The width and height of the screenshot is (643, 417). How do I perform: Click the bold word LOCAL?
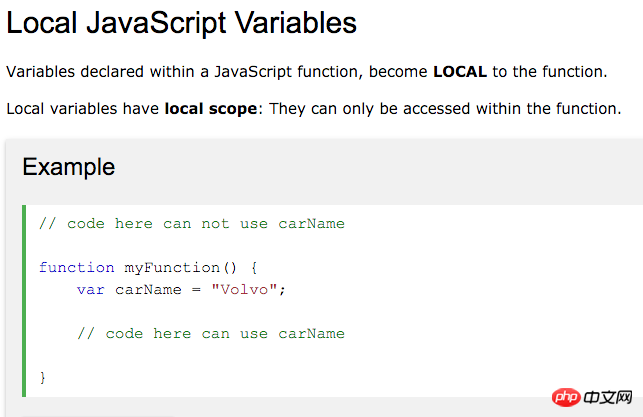pos(459,72)
